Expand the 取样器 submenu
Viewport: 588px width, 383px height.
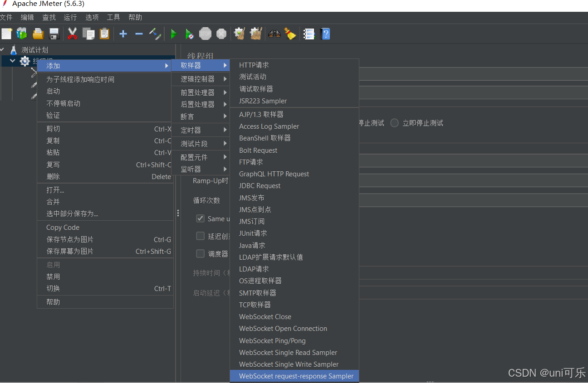click(x=201, y=65)
